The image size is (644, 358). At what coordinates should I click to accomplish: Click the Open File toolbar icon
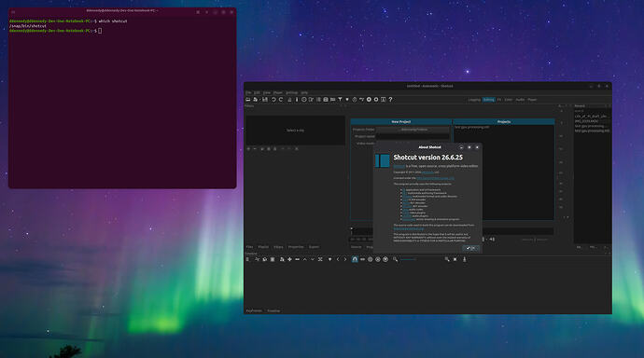pos(248,99)
